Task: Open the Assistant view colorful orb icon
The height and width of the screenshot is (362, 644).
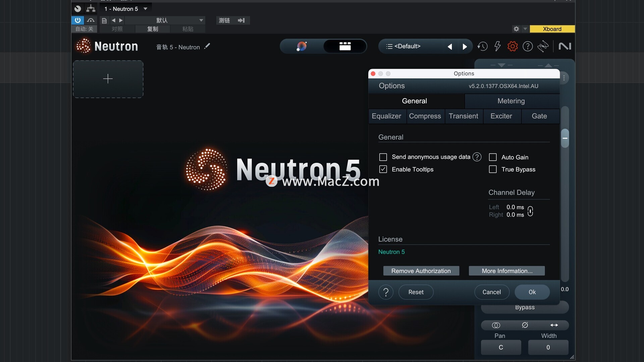Action: [x=302, y=46]
